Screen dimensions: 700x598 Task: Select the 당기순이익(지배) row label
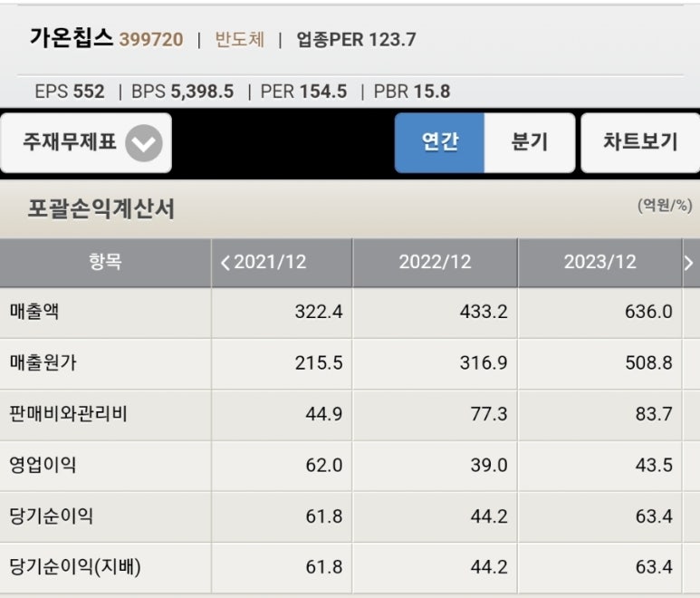(75, 567)
